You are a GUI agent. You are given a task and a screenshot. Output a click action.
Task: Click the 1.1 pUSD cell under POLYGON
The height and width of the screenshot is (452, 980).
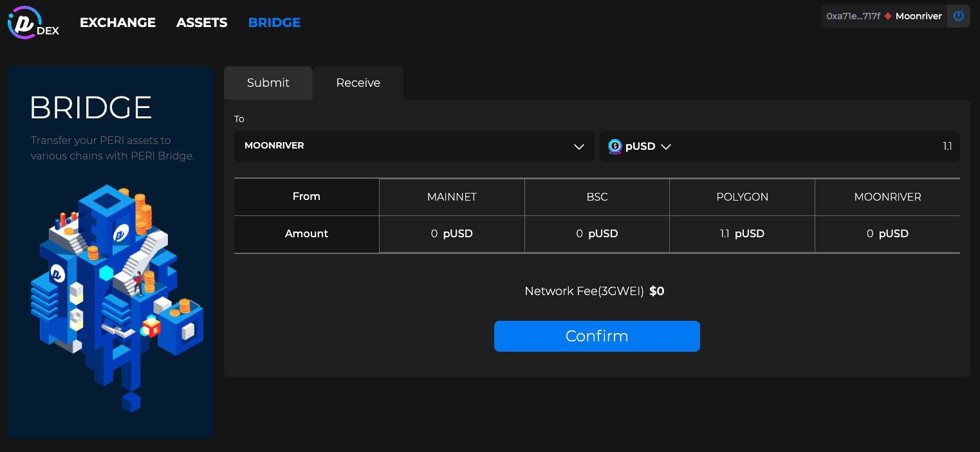click(x=743, y=234)
